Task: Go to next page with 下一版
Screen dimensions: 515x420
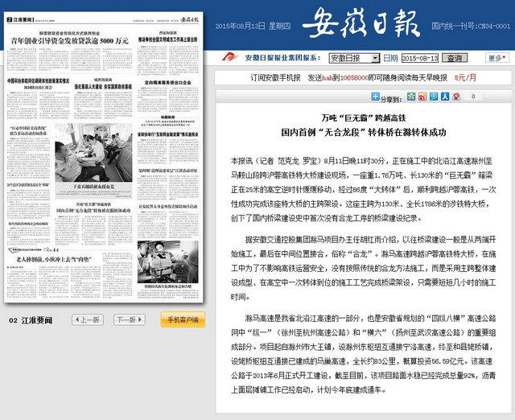Action: pos(126,319)
